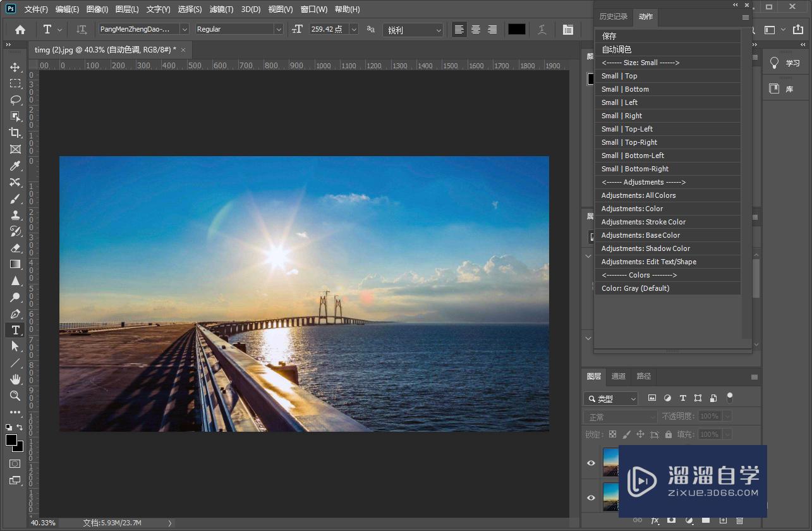The image size is (812, 531).
Task: Select the Path Selection arrow tool
Action: tap(15, 346)
